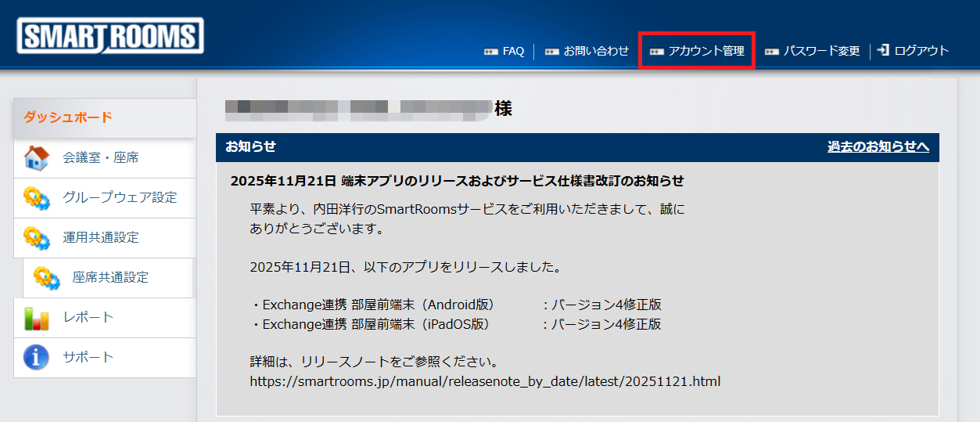The image size is (980, 422).
Task: Open the レポート menu label
Action: (x=88, y=318)
